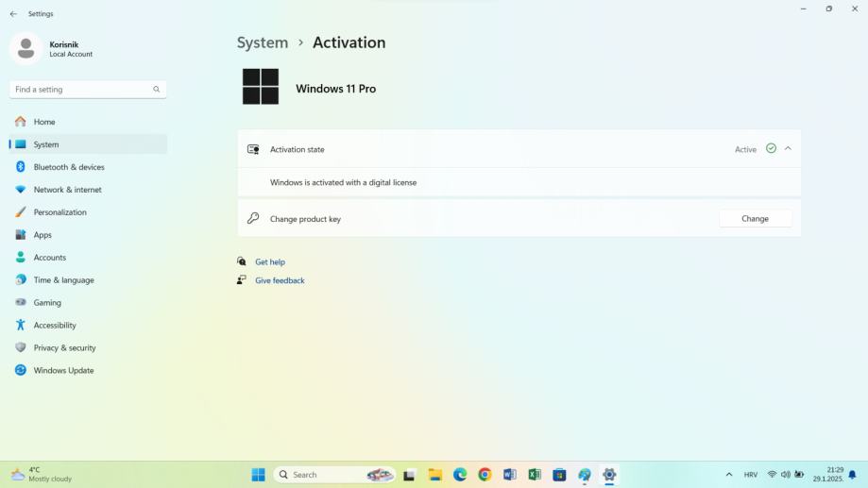Click the Windows Update sync icon
The width and height of the screenshot is (868, 488).
21,370
